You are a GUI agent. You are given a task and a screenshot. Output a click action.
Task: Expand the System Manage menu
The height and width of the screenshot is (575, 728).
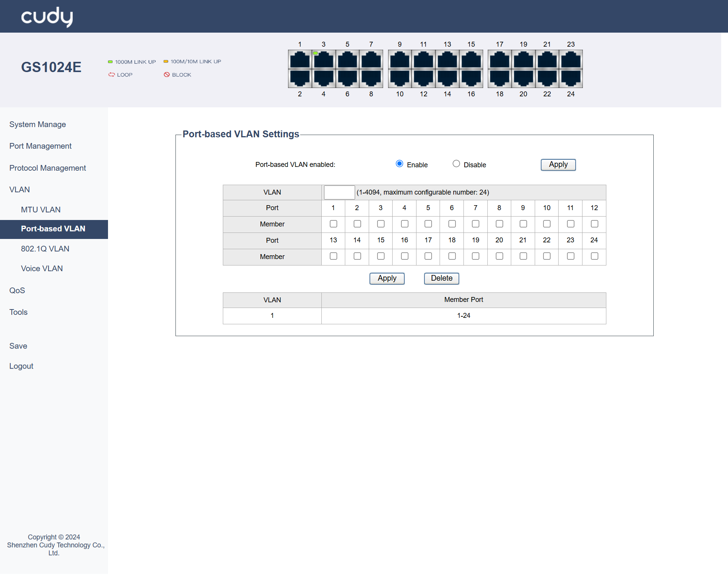click(38, 124)
